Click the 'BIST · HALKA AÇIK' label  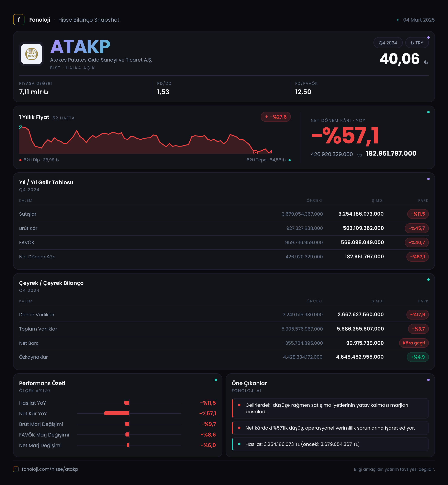72,68
